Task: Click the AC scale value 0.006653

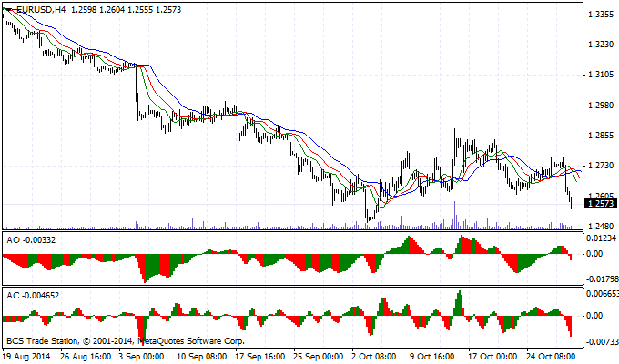Action: click(x=602, y=294)
